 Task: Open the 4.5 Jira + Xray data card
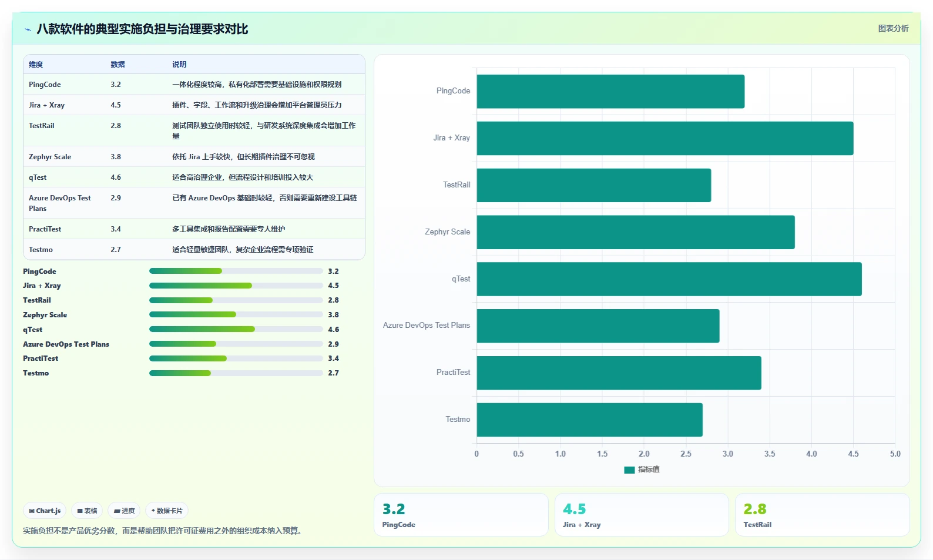coord(642,515)
